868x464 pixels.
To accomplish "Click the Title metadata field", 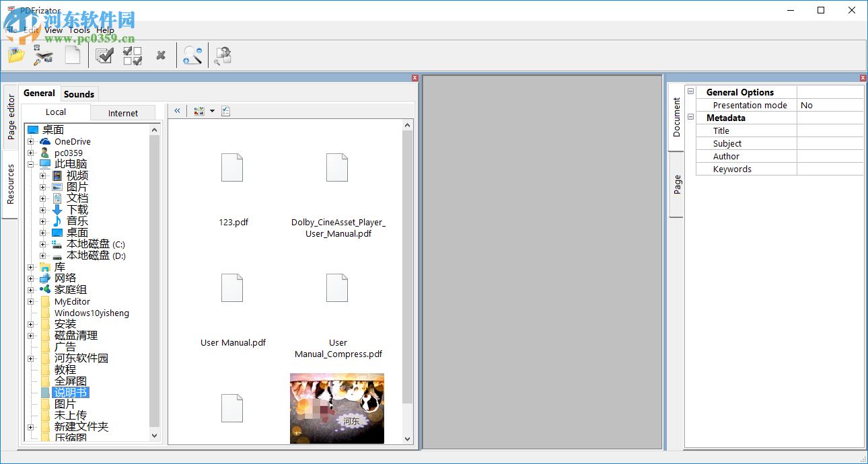I will [830, 130].
